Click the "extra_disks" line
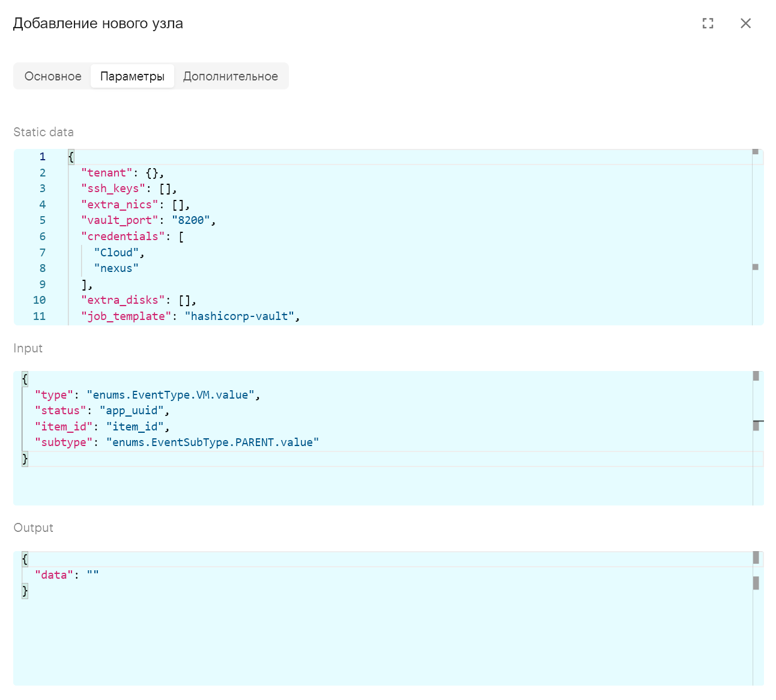 (x=139, y=300)
